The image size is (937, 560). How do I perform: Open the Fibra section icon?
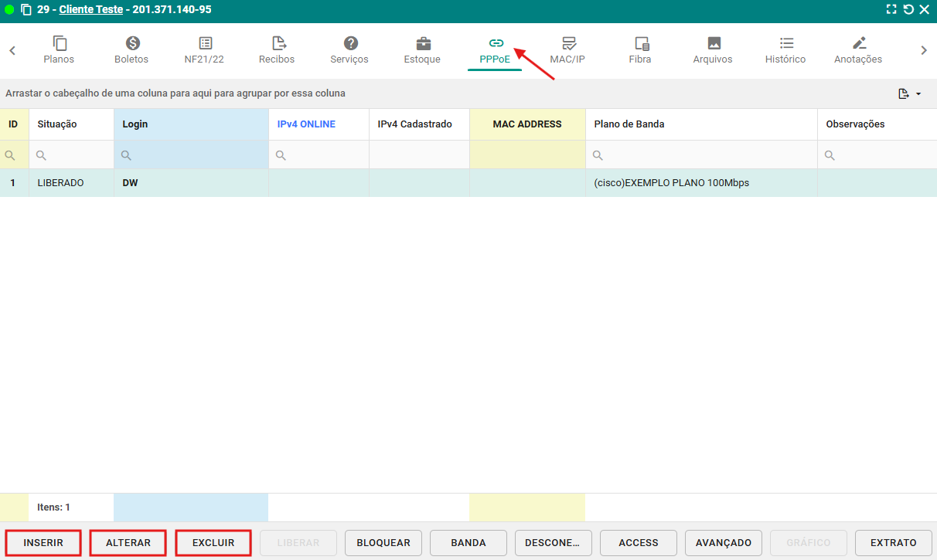640,43
